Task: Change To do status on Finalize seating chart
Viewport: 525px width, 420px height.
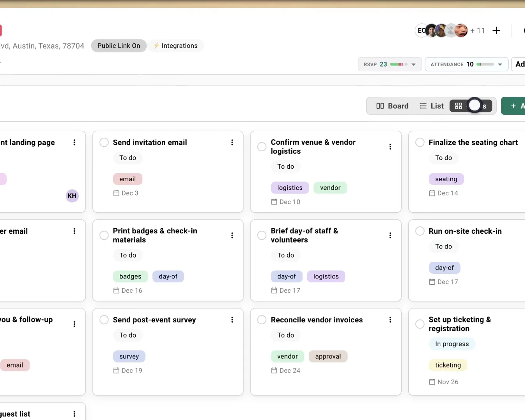Action: coord(443,158)
